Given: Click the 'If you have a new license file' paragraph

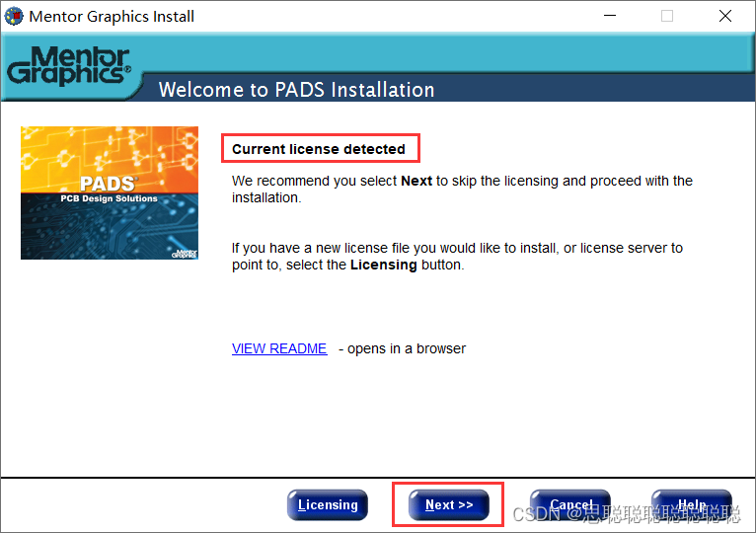Looking at the screenshot, I should 457,256.
